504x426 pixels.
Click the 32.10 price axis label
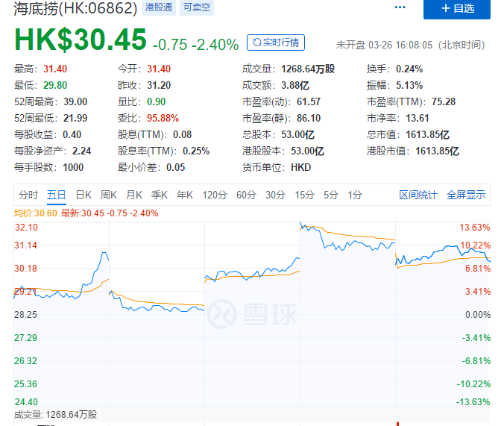(26, 227)
